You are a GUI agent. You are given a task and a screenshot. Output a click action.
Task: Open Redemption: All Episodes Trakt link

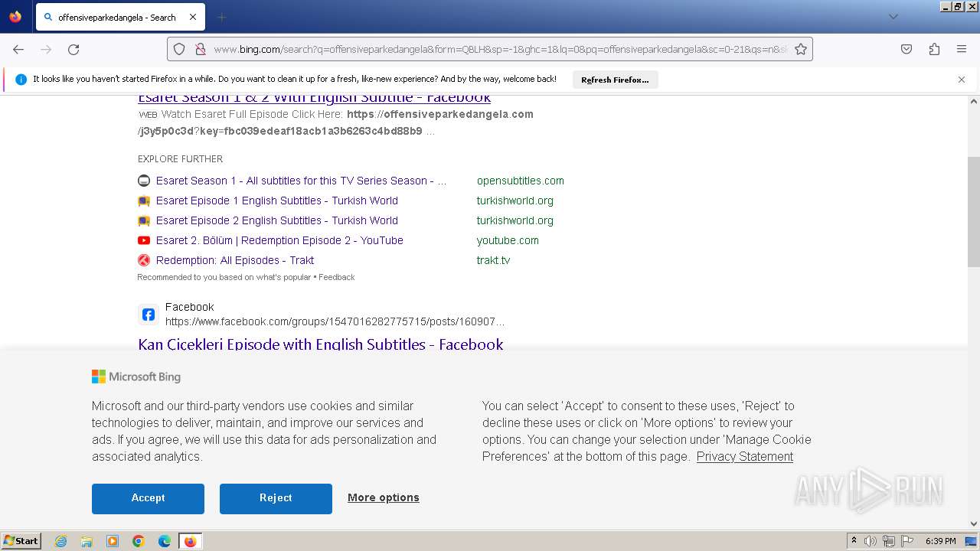pos(235,260)
